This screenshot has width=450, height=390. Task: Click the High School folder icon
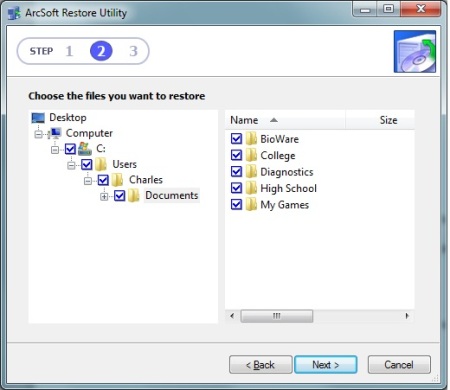(251, 188)
